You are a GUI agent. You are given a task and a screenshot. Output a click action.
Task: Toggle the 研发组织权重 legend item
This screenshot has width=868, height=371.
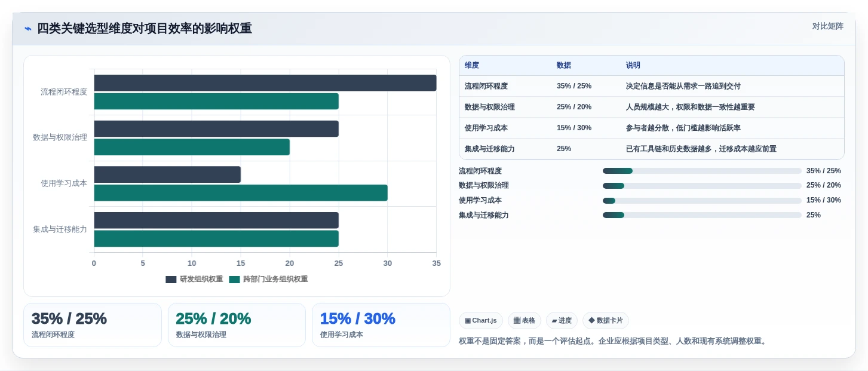tap(194, 279)
